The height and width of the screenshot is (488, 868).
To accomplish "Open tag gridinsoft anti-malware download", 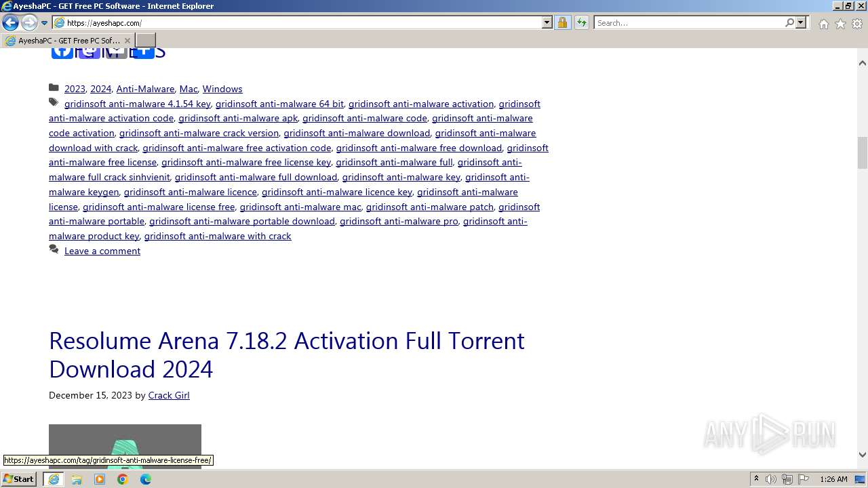I will click(x=357, y=133).
